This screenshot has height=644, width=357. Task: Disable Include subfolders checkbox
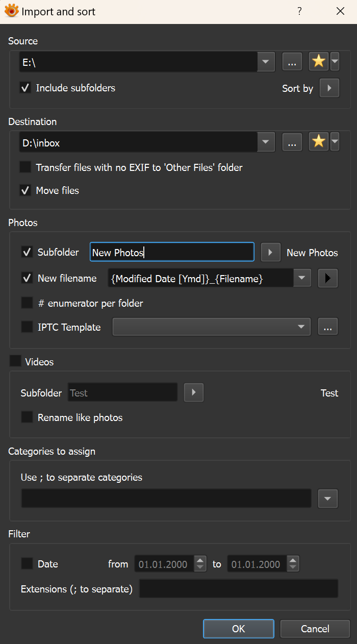coord(25,88)
